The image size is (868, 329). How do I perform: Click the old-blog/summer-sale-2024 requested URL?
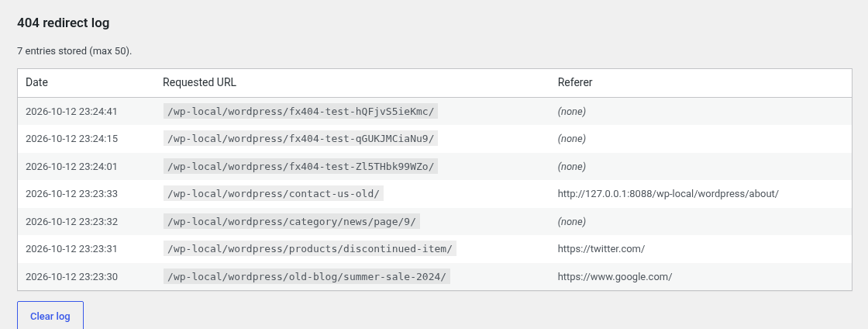click(x=307, y=276)
